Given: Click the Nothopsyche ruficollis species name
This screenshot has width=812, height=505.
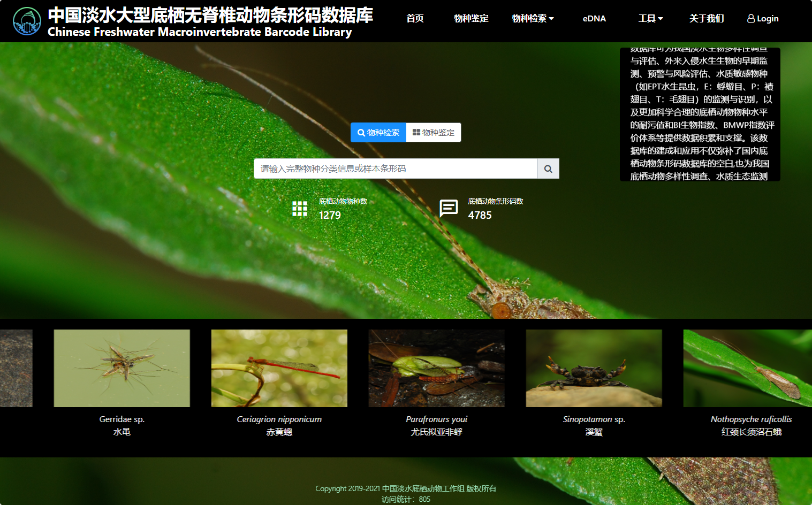Looking at the screenshot, I should (752, 419).
